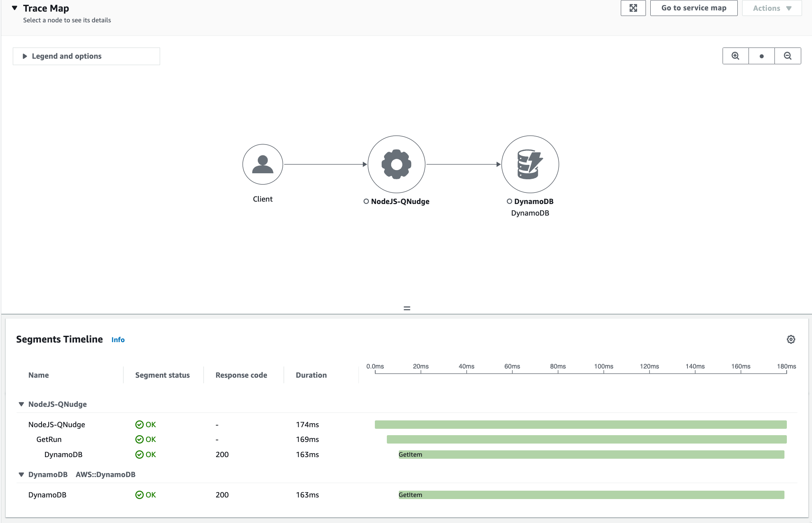Select the NodeJS-QNudge gear node
This screenshot has height=523, width=812.
396,164
